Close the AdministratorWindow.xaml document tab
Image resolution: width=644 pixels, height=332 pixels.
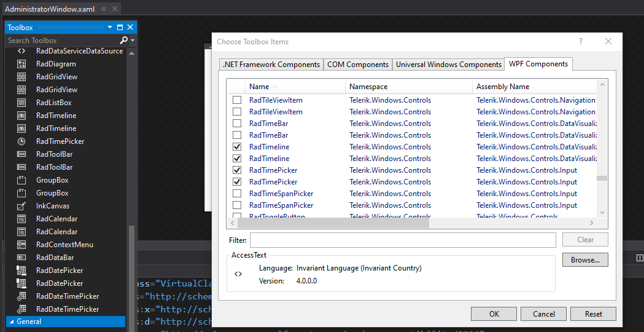click(115, 9)
